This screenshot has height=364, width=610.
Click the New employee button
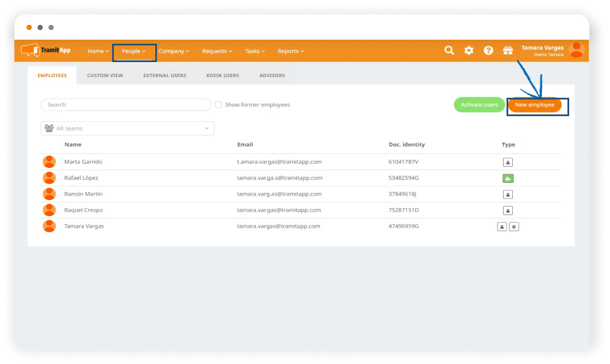(535, 105)
